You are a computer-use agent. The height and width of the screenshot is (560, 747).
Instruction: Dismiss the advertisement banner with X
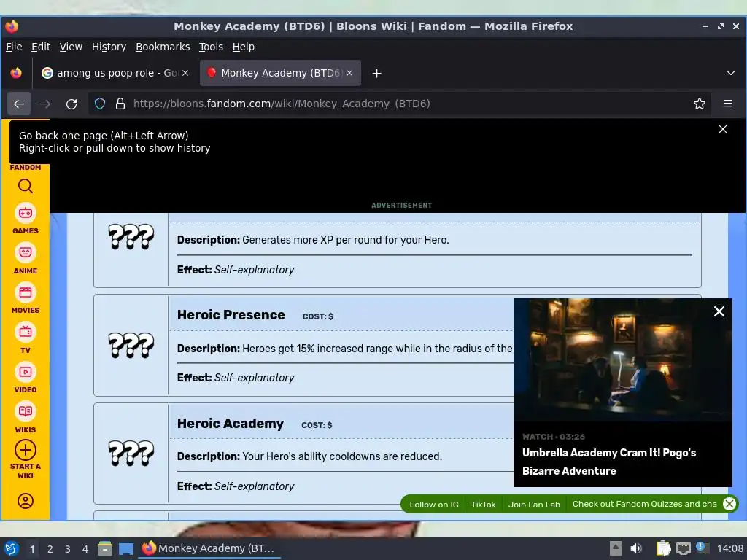tap(723, 130)
